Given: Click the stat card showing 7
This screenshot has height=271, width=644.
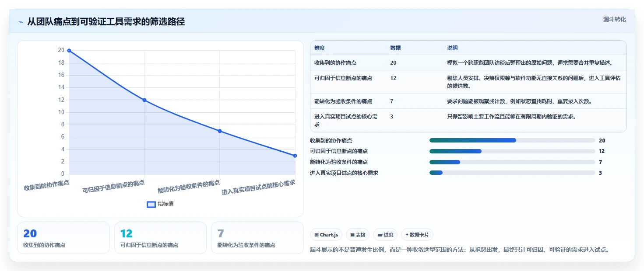Looking at the screenshot, I should tap(257, 238).
